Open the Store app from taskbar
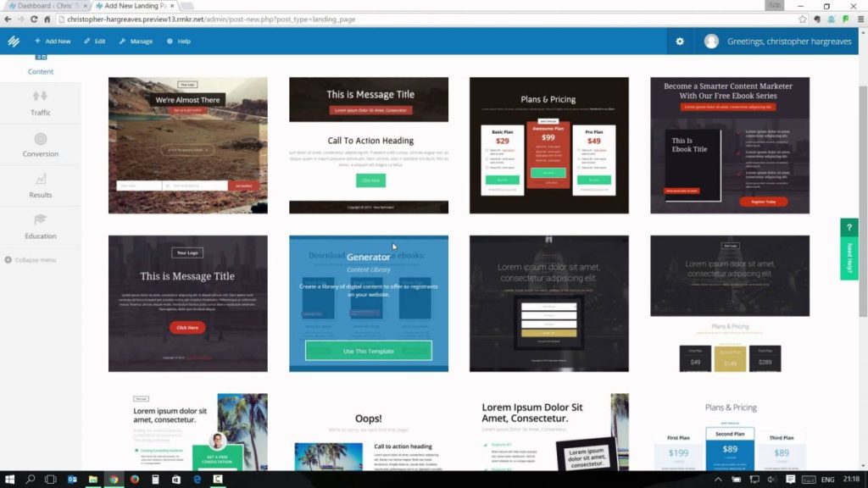The height and width of the screenshot is (488, 868). [176, 480]
